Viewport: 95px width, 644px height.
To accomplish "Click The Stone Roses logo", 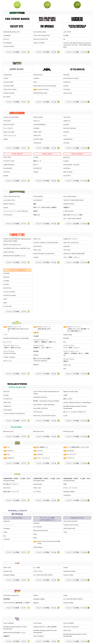I will coord(17,19).
